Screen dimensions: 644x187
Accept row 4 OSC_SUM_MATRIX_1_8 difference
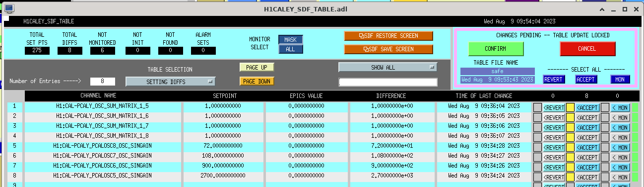click(587, 137)
